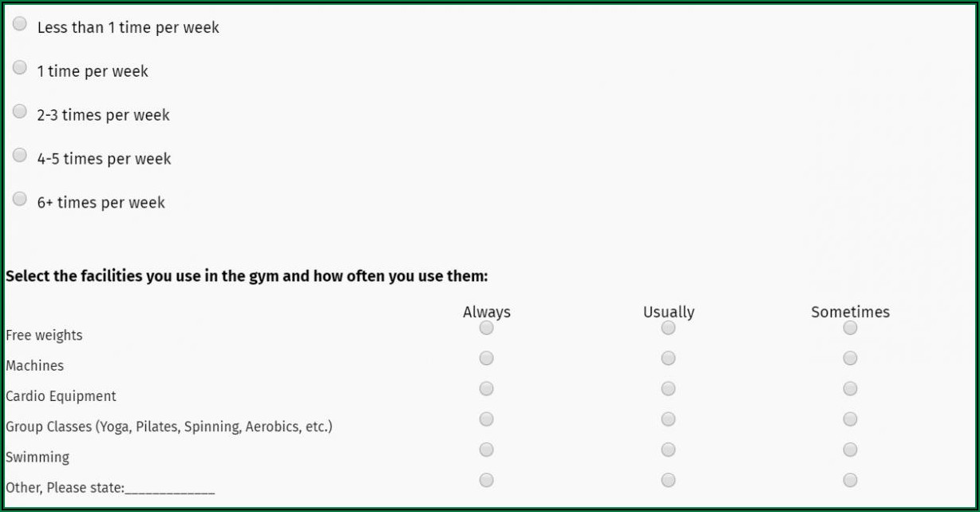Set Machines to Always
Screen dimensions: 980x512
pyautogui.click(x=487, y=359)
